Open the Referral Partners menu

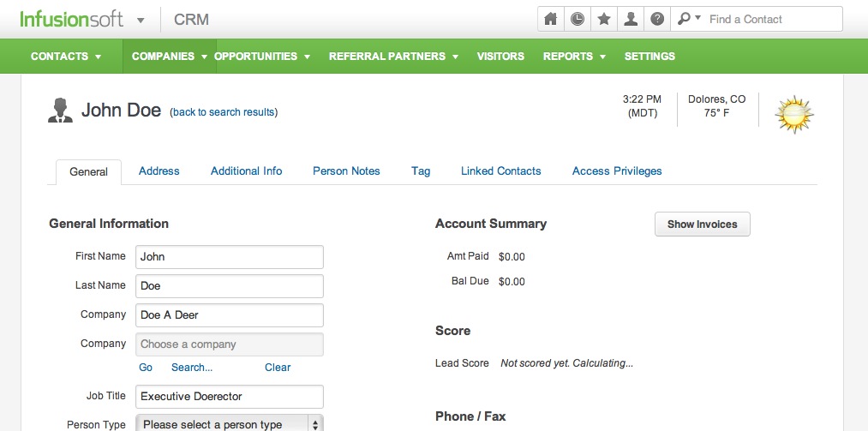393,56
